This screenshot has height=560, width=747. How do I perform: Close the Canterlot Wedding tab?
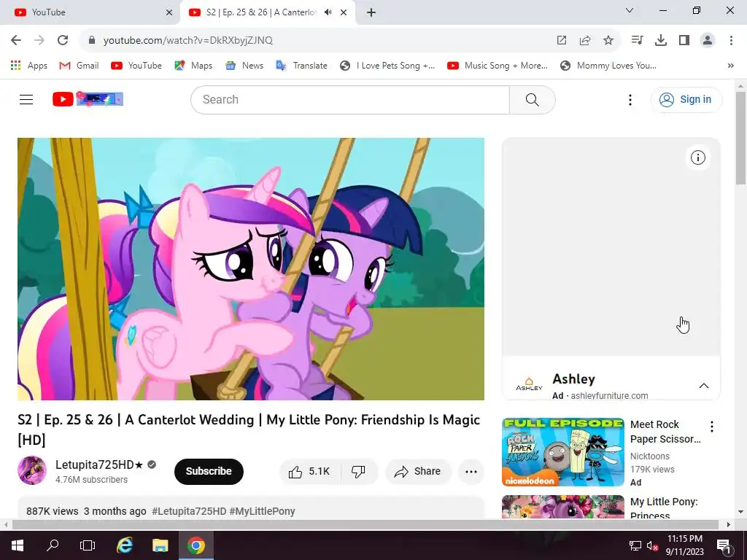click(344, 12)
